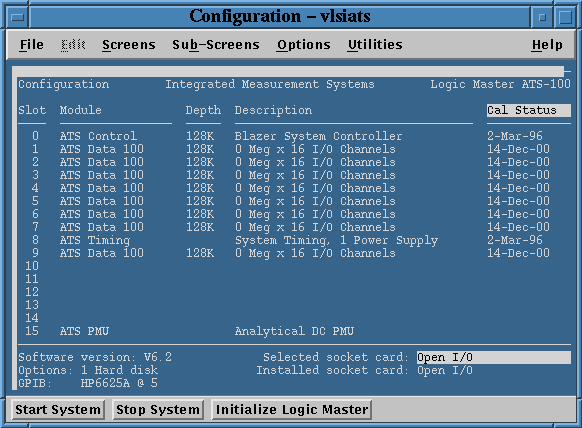Click 128K depth value for slot 5

click(x=200, y=201)
